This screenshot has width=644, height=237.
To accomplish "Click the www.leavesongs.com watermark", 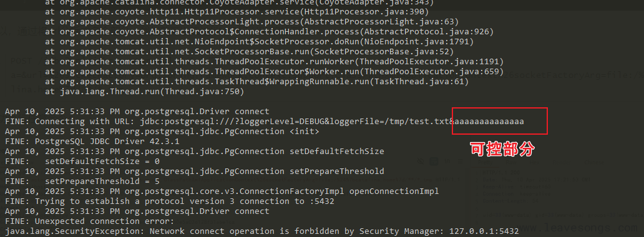I will [x=577, y=227].
